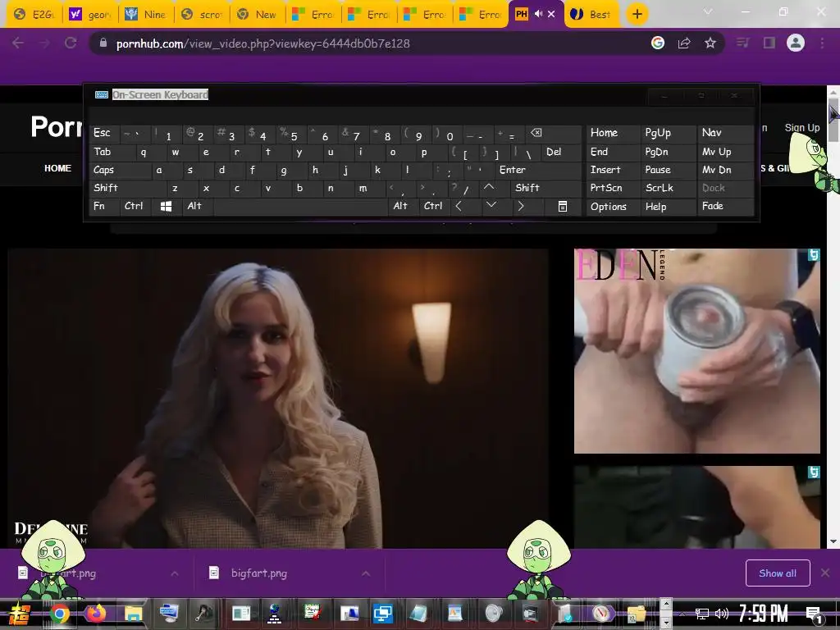Show hidden system tray icons chevron
The width and height of the screenshot is (840, 630).
tap(682, 614)
